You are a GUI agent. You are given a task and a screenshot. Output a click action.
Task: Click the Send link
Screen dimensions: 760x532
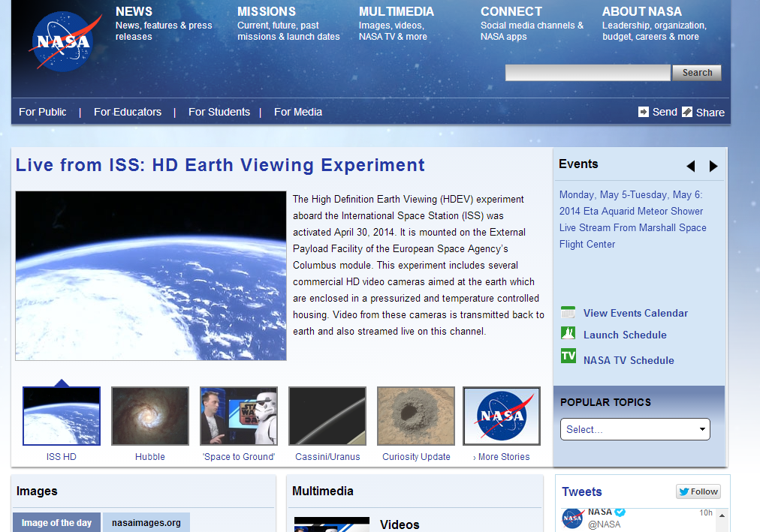coord(665,112)
